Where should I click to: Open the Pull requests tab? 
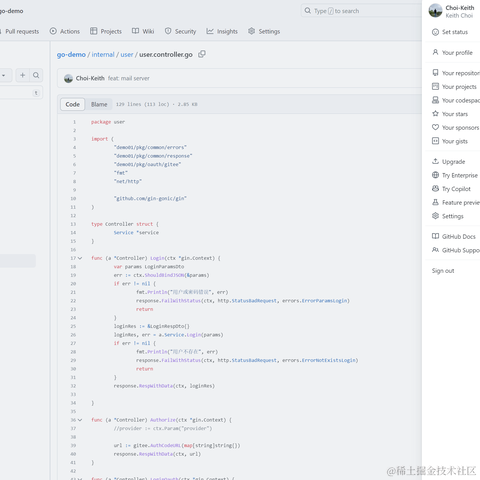click(19, 31)
